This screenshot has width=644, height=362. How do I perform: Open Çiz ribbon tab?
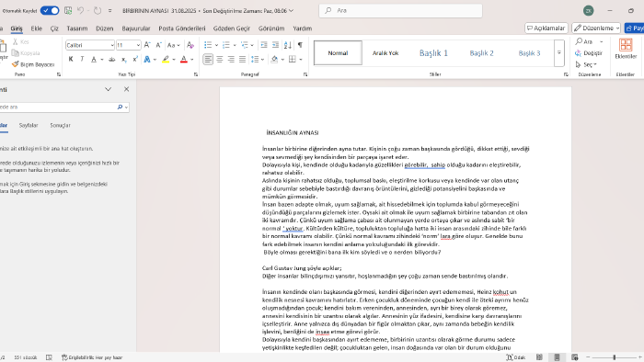(54, 28)
